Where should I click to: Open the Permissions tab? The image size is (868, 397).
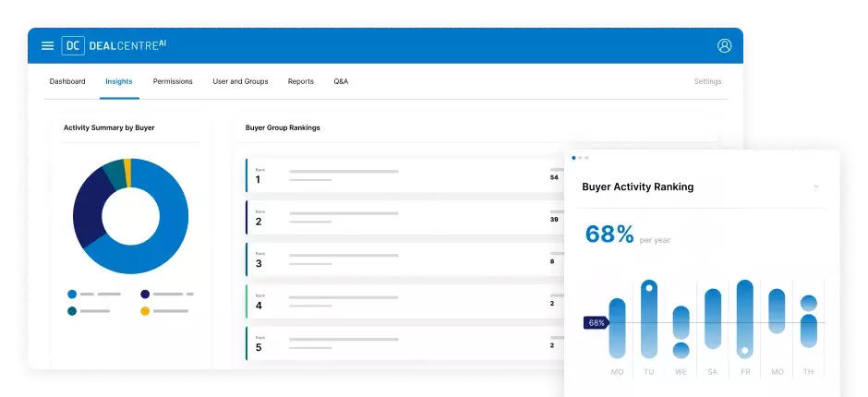point(173,81)
